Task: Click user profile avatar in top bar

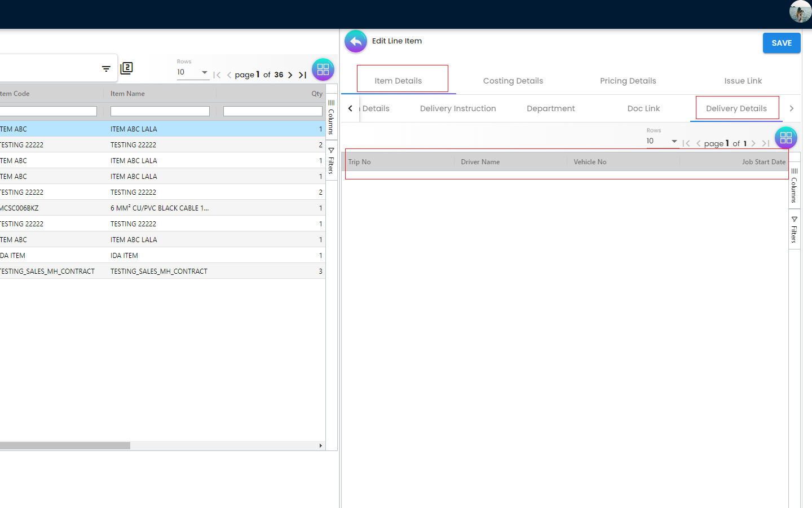Action: 800,11
